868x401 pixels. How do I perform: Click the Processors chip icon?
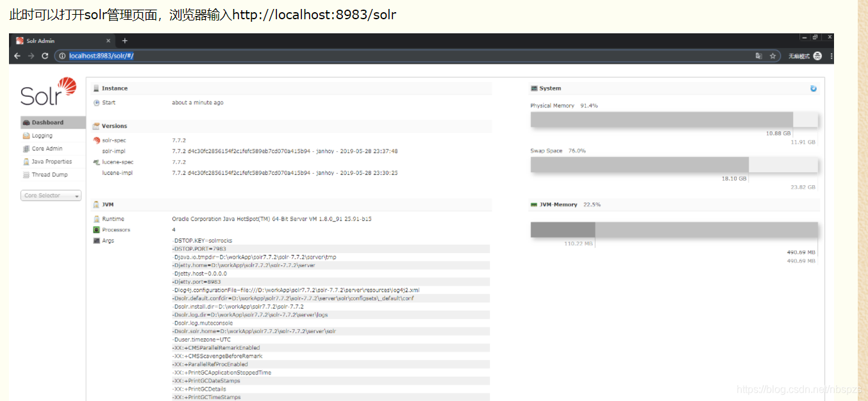point(97,230)
